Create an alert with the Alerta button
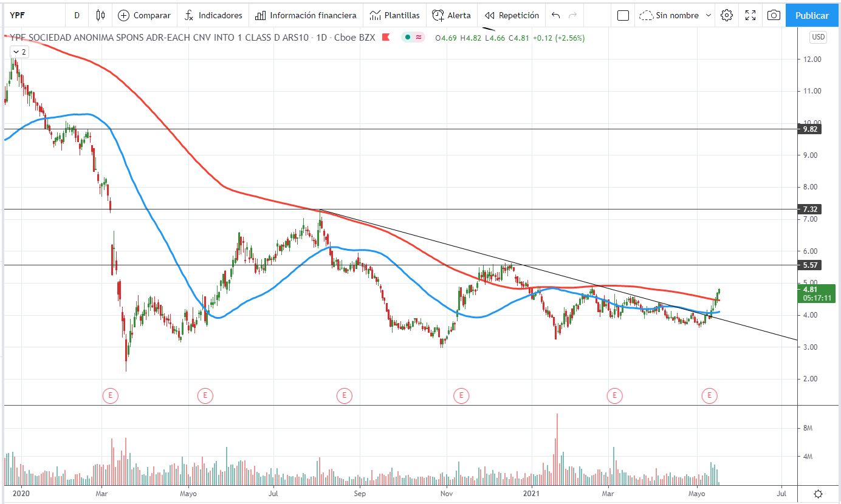The image size is (841, 504). pos(451,15)
